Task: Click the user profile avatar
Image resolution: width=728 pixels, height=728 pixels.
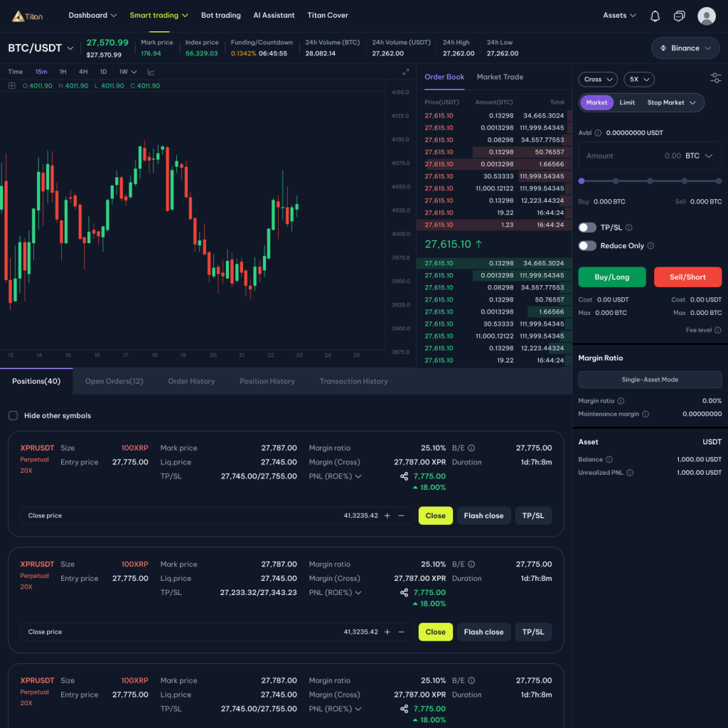Action: pyautogui.click(x=706, y=16)
